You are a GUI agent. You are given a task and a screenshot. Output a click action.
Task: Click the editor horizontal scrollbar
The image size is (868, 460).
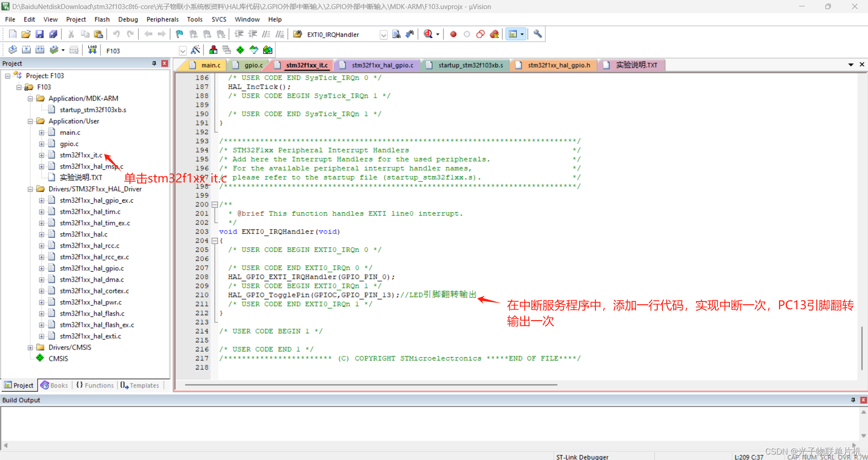point(371,385)
